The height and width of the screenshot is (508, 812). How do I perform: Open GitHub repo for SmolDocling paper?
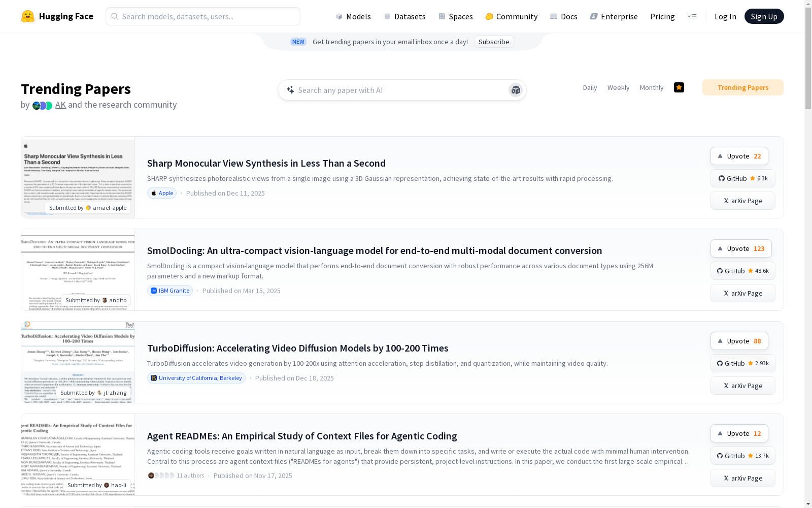click(x=742, y=271)
